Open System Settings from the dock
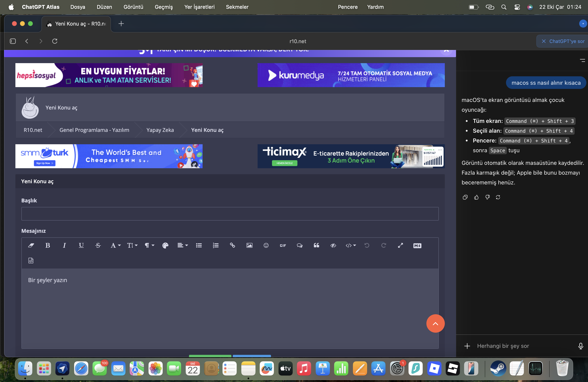 397,368
